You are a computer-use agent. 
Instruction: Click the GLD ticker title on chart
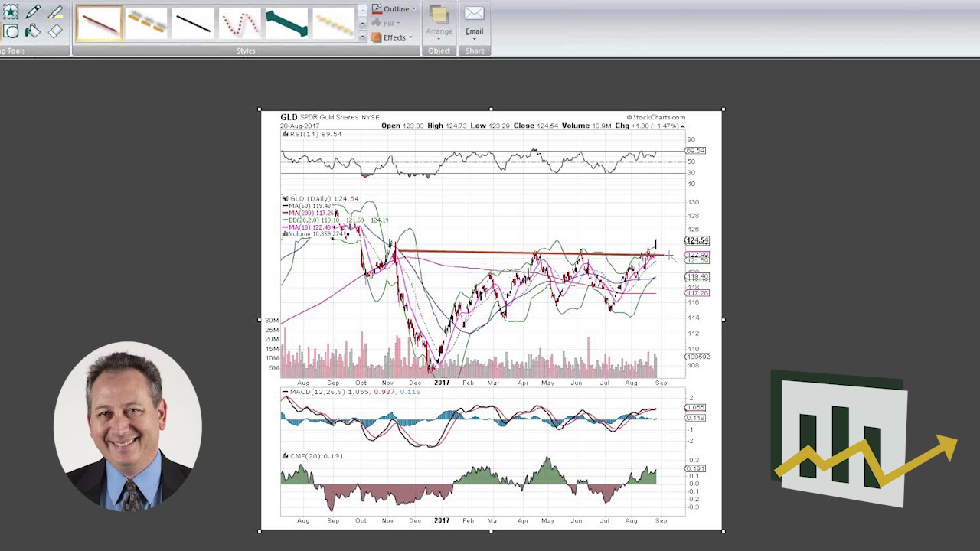tap(289, 117)
